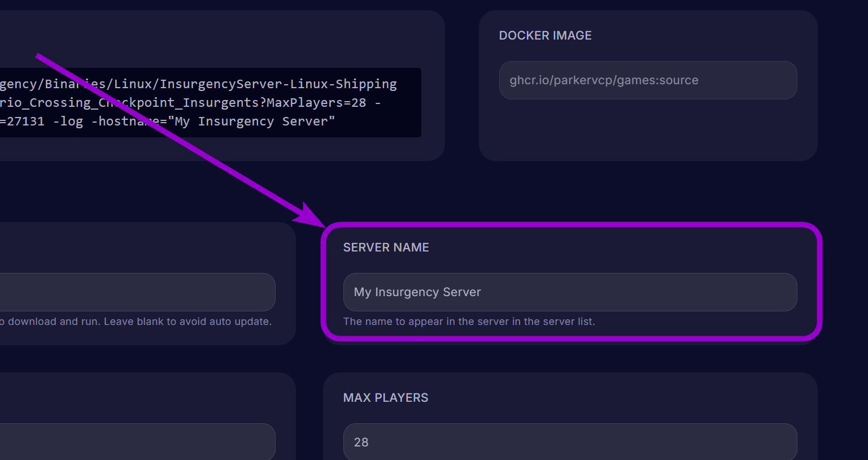Click the 'SERVER NAME' heading
Image resolution: width=868 pixels, height=460 pixels.
pos(386,248)
